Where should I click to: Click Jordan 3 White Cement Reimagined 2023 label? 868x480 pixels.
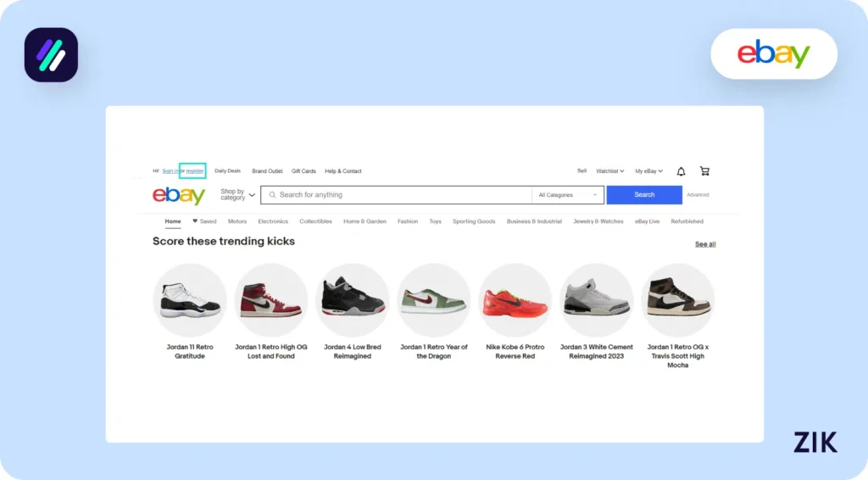coord(596,352)
